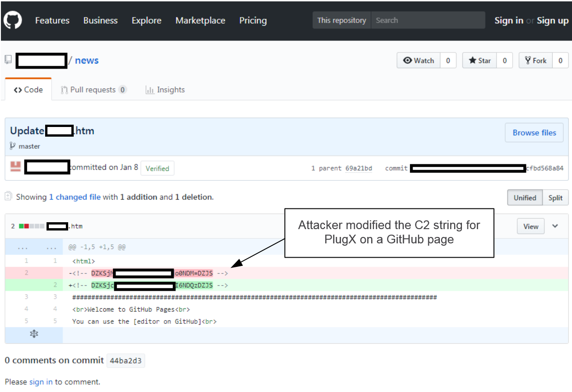Open the Insights tab
The height and width of the screenshot is (392, 572).
[x=165, y=90]
